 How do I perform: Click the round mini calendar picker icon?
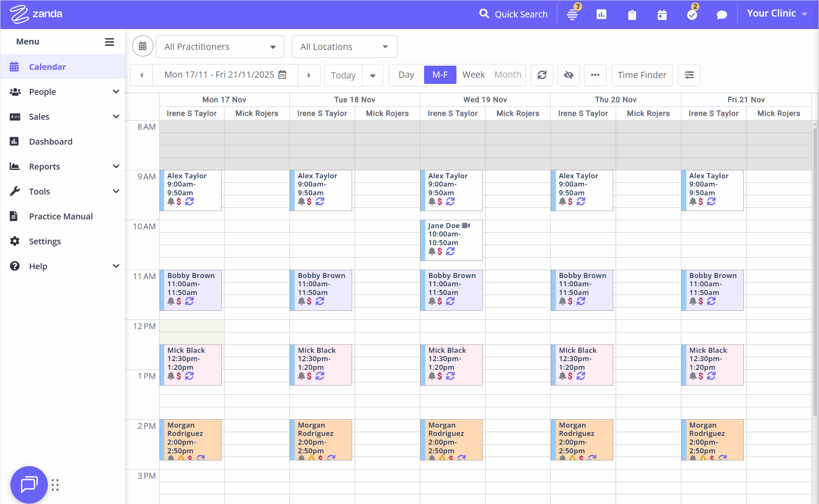pos(143,46)
